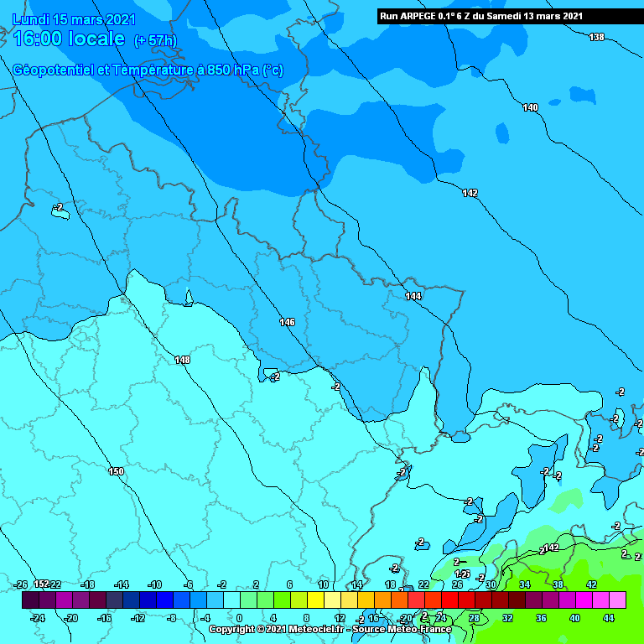Click the 144 contour label
The image size is (644, 644).
(413, 296)
